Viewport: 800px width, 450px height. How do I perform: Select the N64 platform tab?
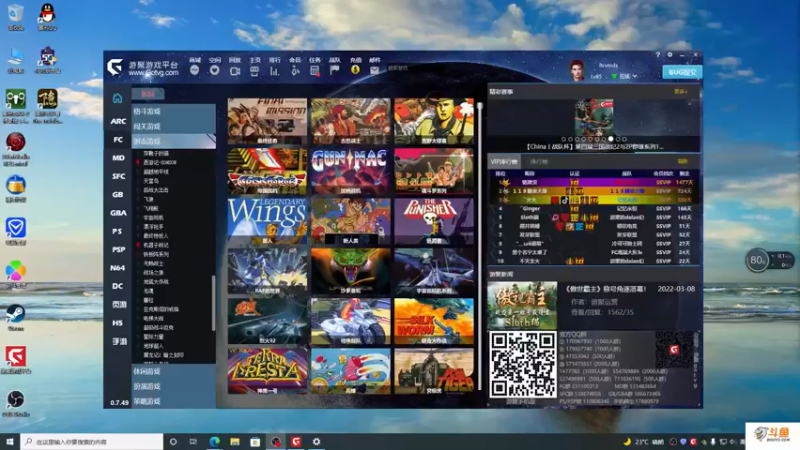[x=118, y=268]
